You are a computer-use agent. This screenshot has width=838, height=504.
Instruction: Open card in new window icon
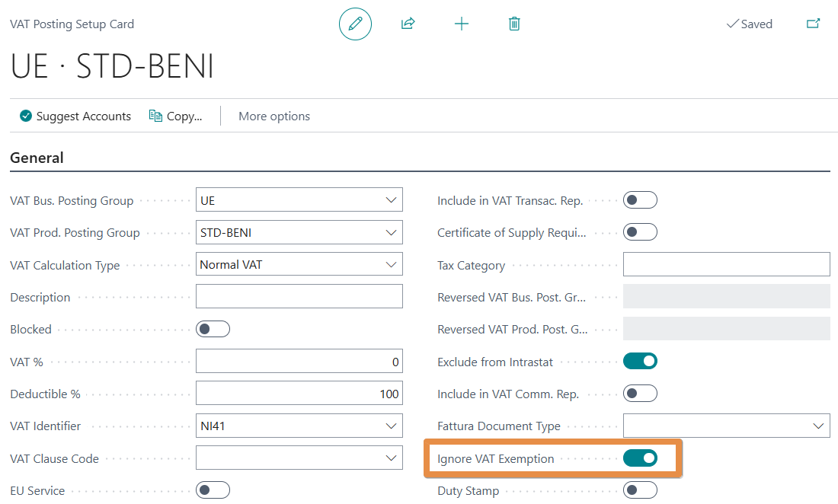coord(813,24)
